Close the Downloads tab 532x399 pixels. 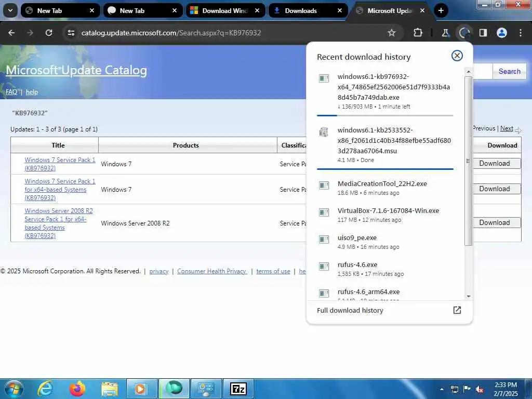coord(340,10)
